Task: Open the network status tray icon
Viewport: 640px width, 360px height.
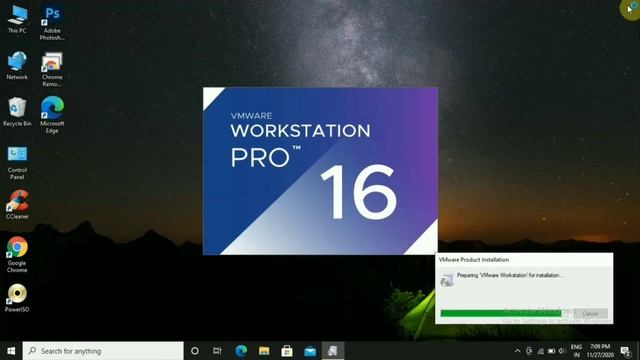Action: (x=540, y=351)
